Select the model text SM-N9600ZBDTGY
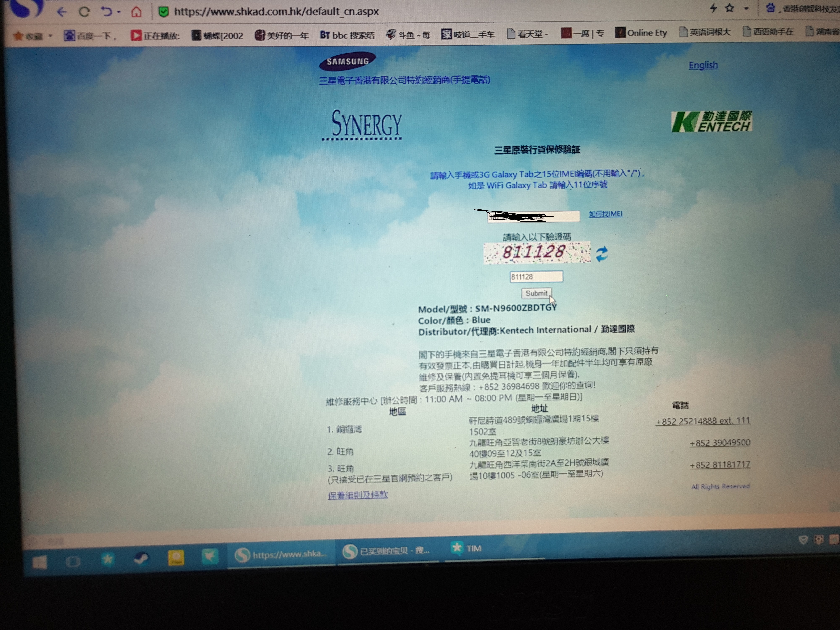The width and height of the screenshot is (840, 630). click(516, 308)
